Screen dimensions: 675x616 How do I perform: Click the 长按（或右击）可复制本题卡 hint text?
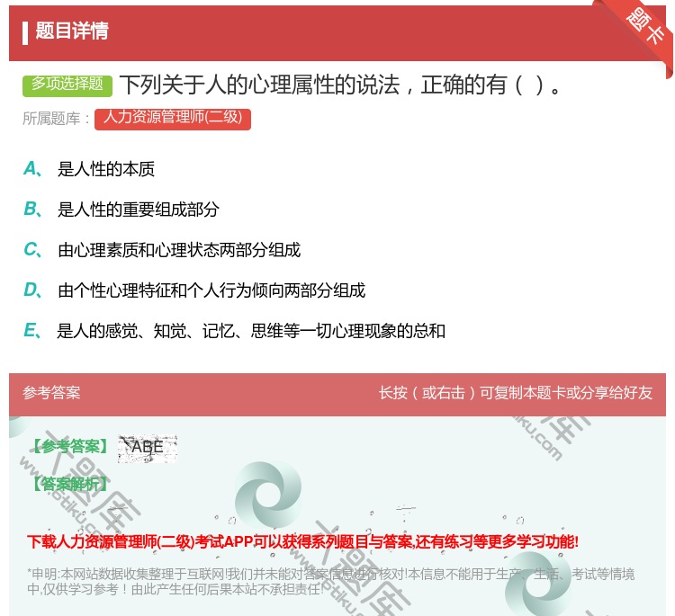(516, 393)
